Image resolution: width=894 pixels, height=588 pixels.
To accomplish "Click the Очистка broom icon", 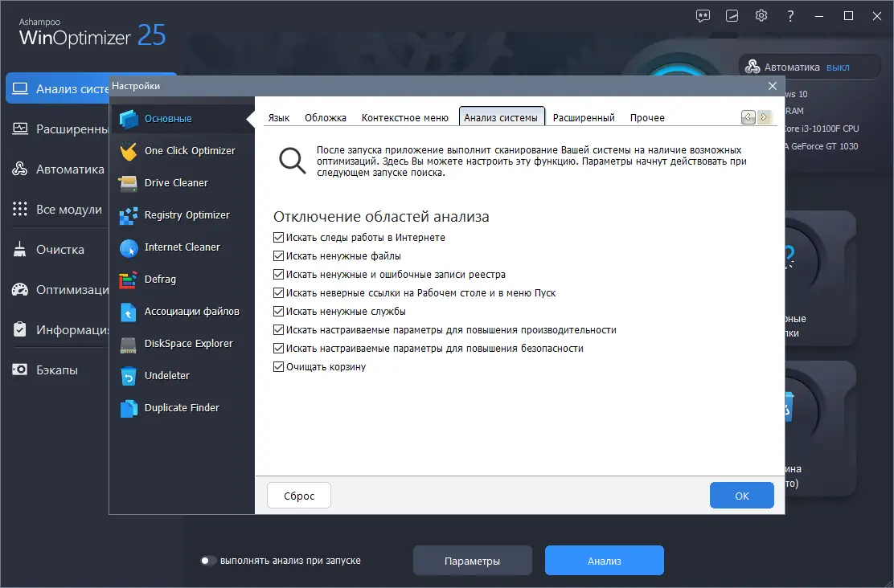I will pyautogui.click(x=20, y=250).
